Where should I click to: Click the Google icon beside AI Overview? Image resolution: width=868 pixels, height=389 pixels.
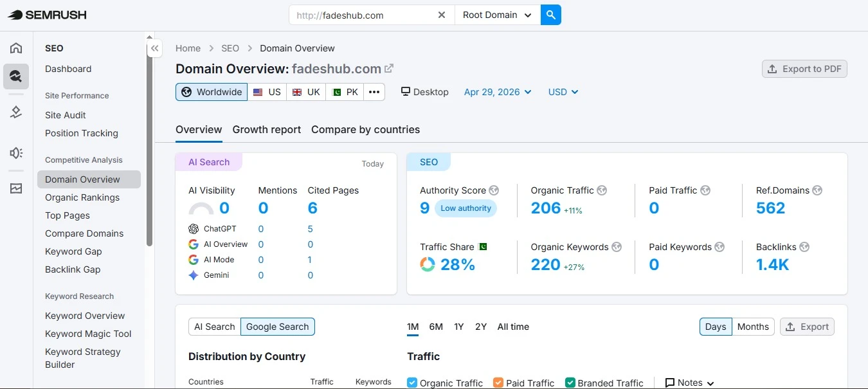[x=194, y=244]
